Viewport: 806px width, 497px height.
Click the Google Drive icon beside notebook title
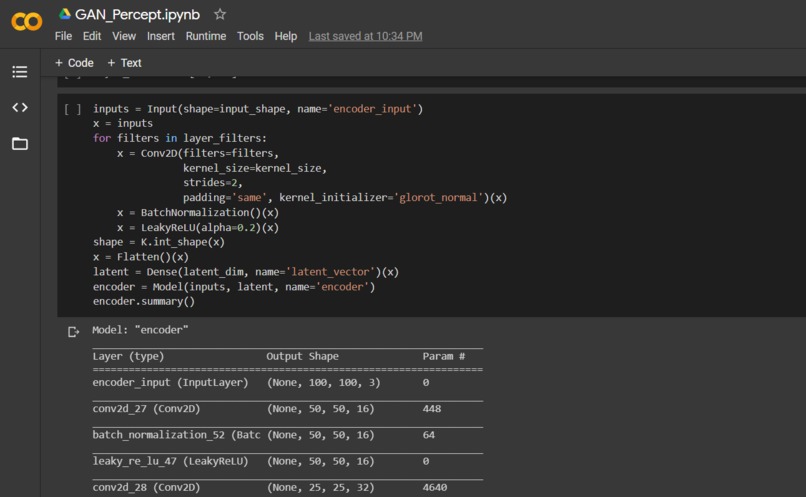click(65, 14)
